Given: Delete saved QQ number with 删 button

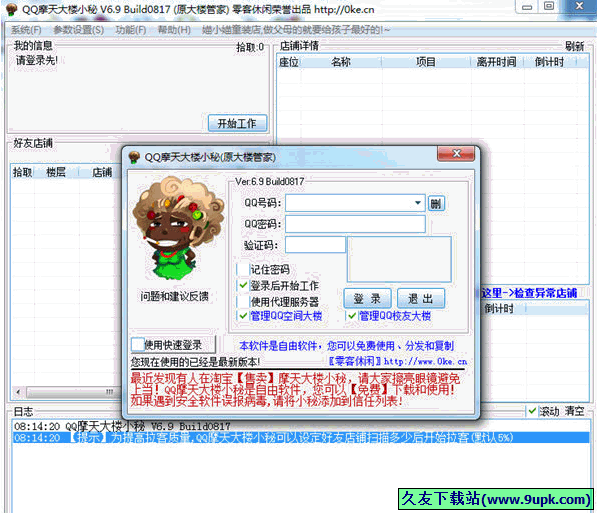Looking at the screenshot, I should click(436, 204).
